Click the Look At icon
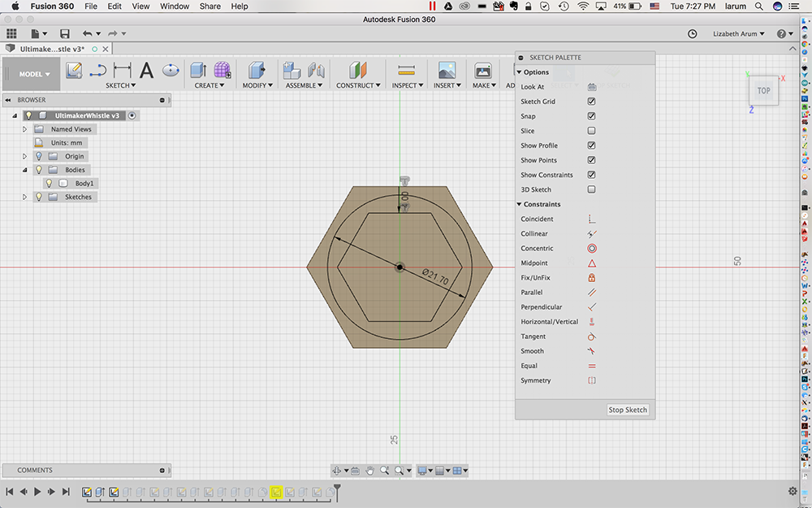This screenshot has width=812, height=508. [x=592, y=87]
